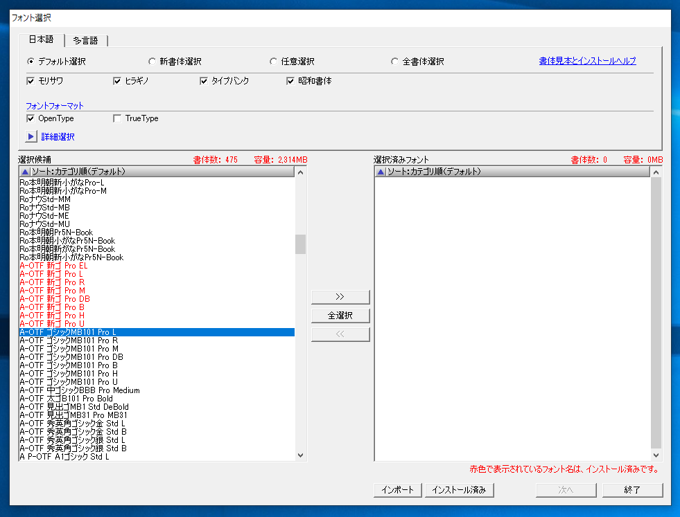Select A-OTF 見出ゴMB31 Pro MB31 row
Screen dimensions: 680x517
pyautogui.click(x=157, y=415)
